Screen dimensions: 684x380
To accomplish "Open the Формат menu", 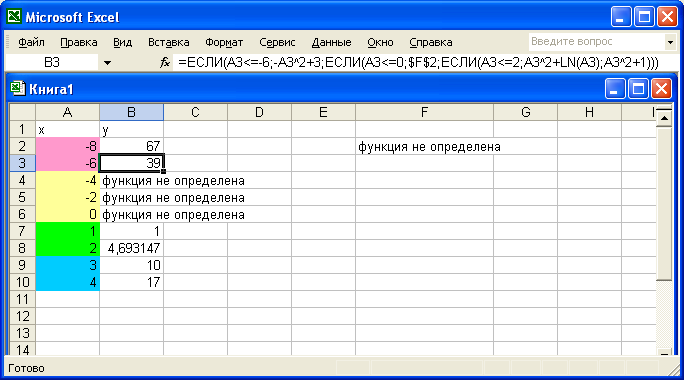I will [x=224, y=42].
